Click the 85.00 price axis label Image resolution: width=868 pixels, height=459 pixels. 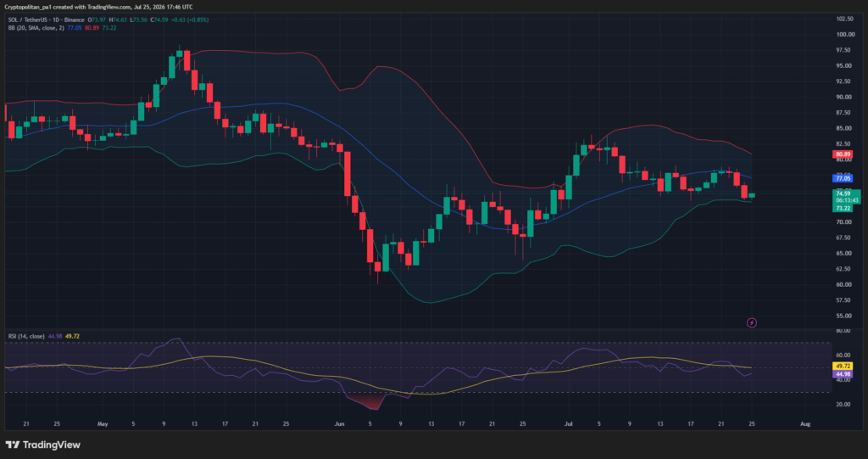point(843,128)
